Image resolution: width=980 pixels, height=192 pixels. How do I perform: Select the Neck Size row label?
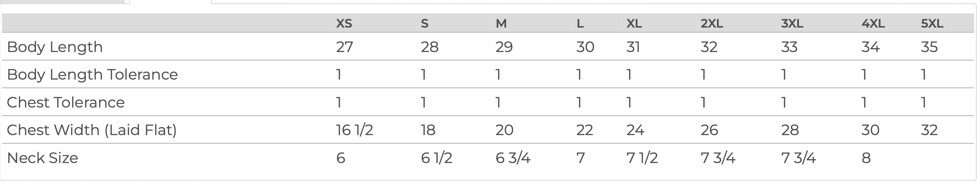(x=43, y=158)
